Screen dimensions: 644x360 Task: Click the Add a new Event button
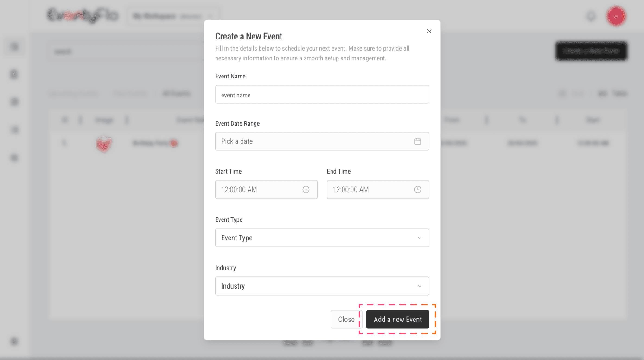(398, 319)
